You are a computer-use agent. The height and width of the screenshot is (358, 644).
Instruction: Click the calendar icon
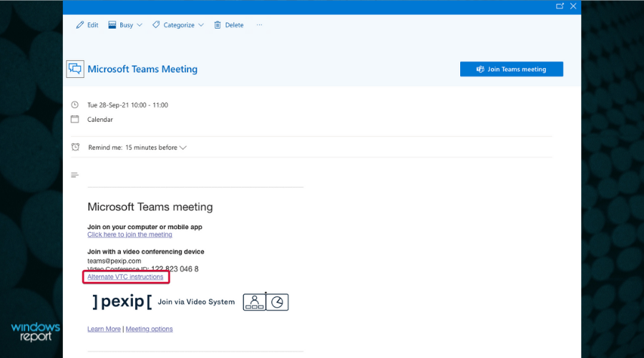pos(74,119)
